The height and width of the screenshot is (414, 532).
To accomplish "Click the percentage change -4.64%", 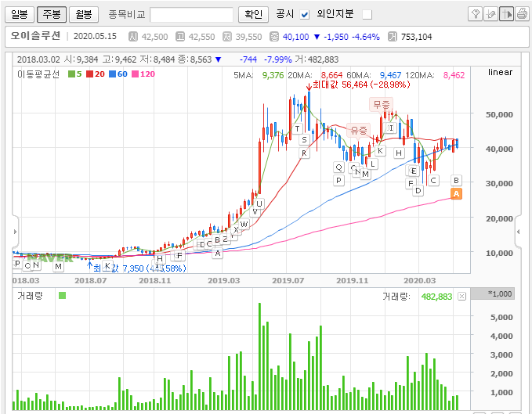I will (365, 37).
